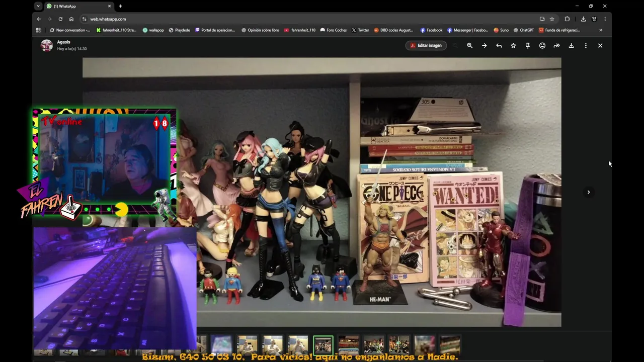The image size is (644, 362).
Task: Open the apps grid in the bookmarks bar
Action: click(x=38, y=30)
